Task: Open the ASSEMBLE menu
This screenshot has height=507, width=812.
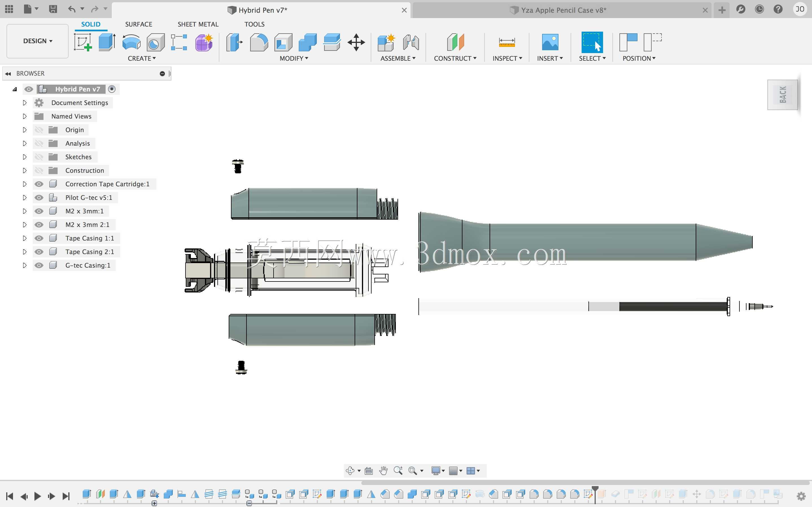Action: [x=398, y=58]
